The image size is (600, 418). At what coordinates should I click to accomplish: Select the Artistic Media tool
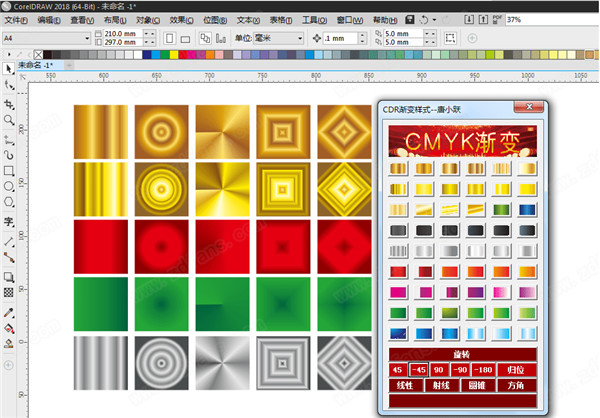[9, 155]
